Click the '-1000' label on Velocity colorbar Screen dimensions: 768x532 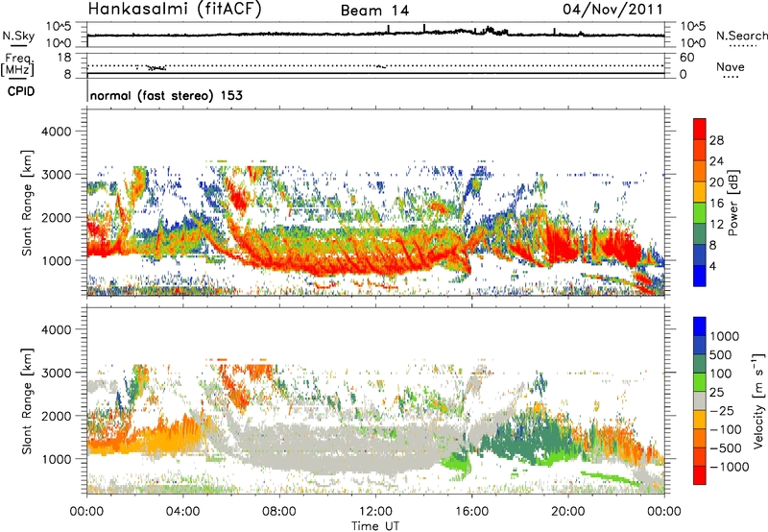pos(730,467)
